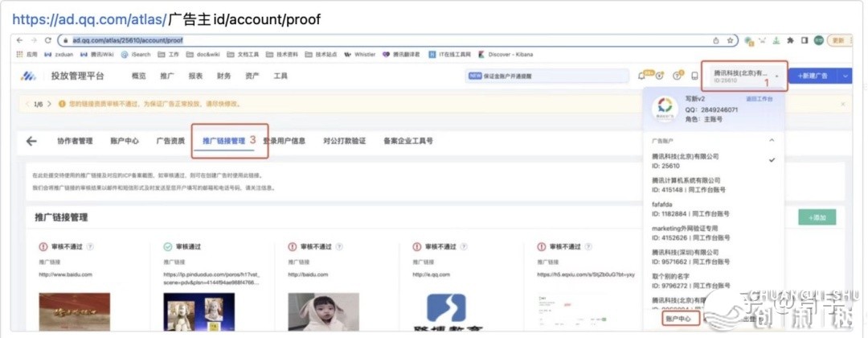Click the 账户中心 button in dropdown panel
Image resolution: width=868 pixels, height=338 pixels.
click(681, 319)
